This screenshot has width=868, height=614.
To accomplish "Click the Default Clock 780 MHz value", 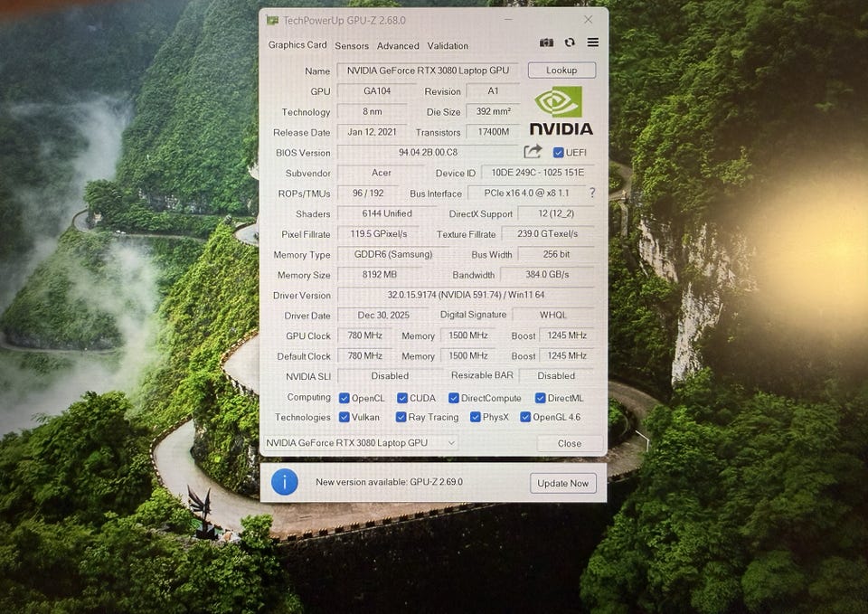I will point(364,356).
